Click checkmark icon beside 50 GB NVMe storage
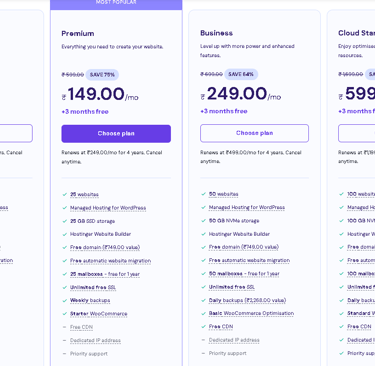This screenshot has height=366, width=375. (203, 221)
